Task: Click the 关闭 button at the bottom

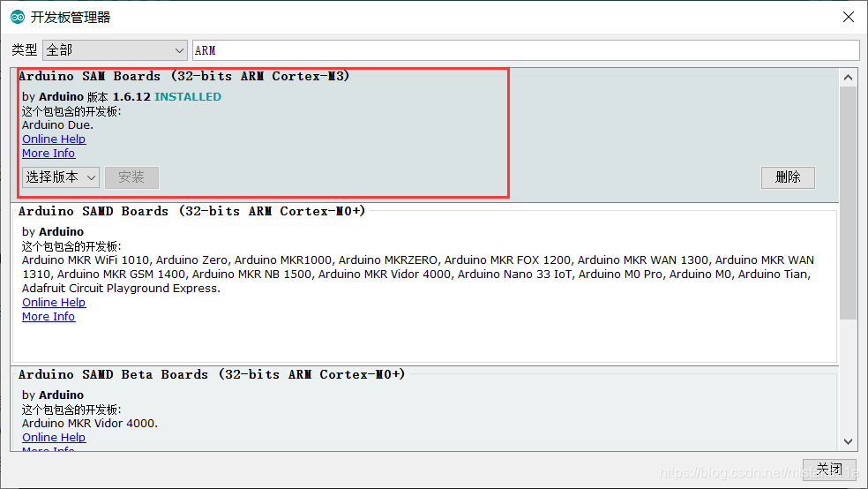Action: (829, 470)
